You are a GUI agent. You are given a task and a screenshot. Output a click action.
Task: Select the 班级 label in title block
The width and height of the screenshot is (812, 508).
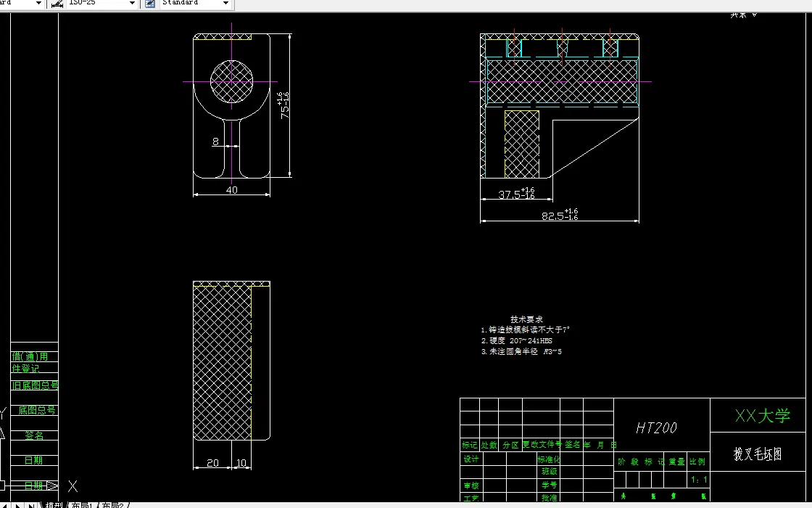coord(550,472)
